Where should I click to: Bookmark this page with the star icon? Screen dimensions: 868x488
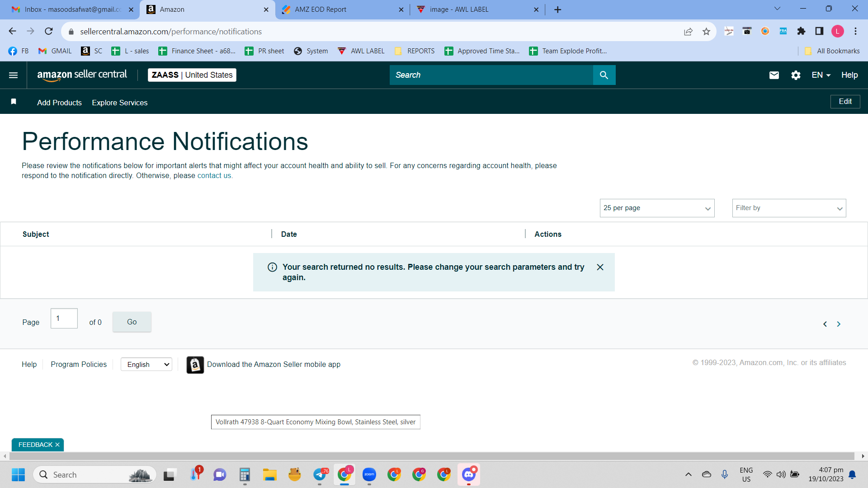(x=706, y=31)
